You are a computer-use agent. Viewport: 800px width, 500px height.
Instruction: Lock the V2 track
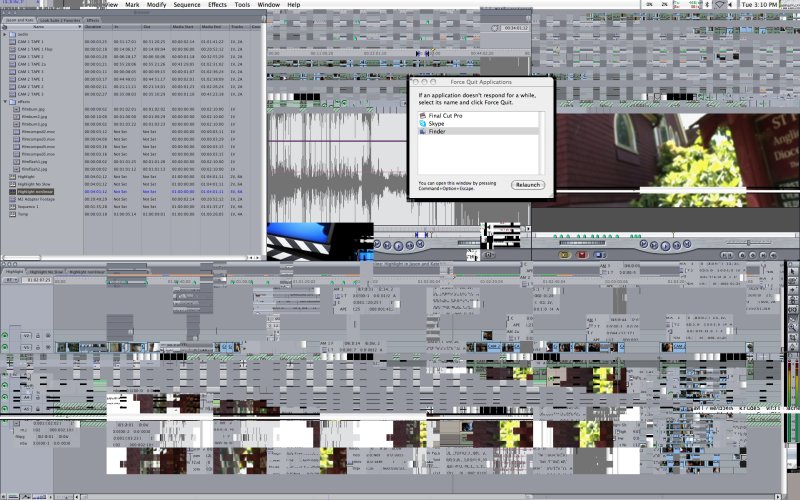38,335
